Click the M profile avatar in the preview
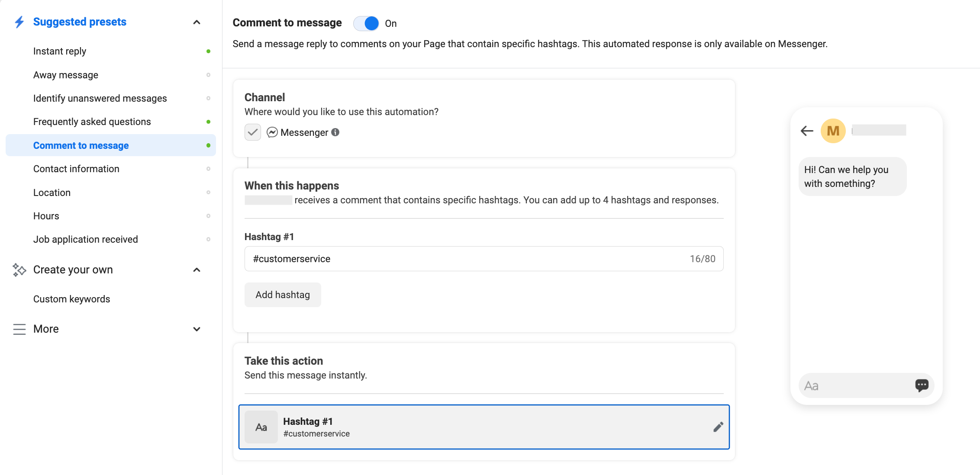The image size is (980, 475). point(833,131)
